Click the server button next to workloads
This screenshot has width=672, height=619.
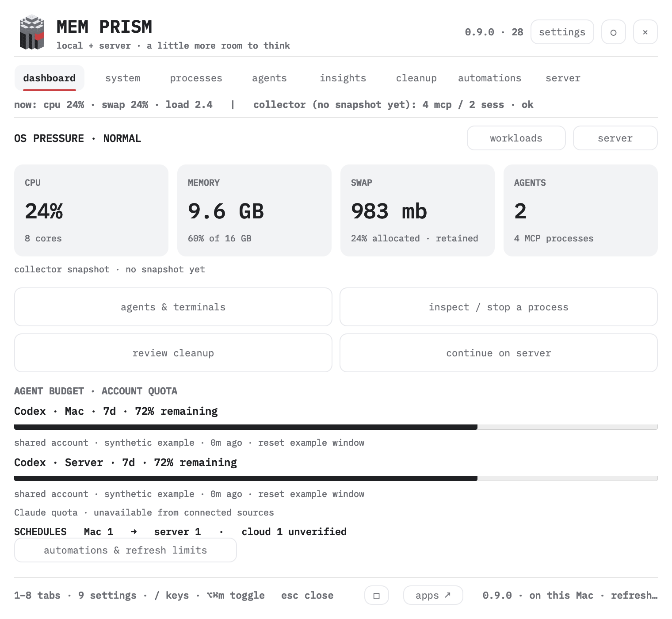pyautogui.click(x=615, y=138)
